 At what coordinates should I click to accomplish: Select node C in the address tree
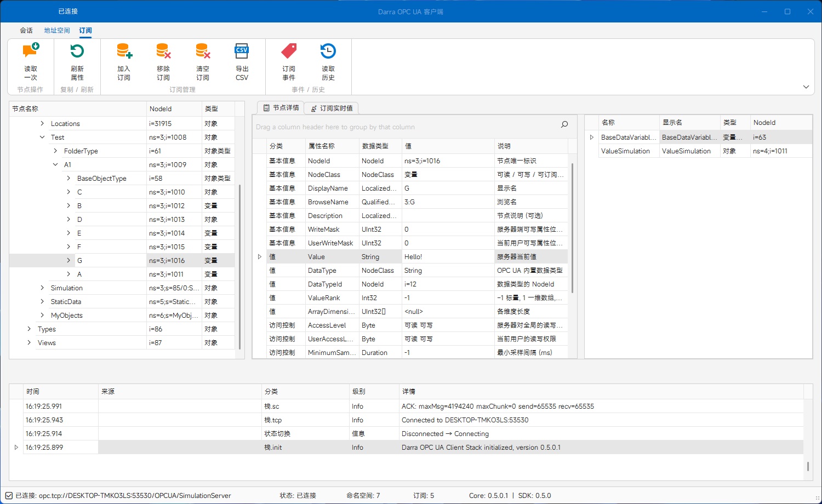122,192
